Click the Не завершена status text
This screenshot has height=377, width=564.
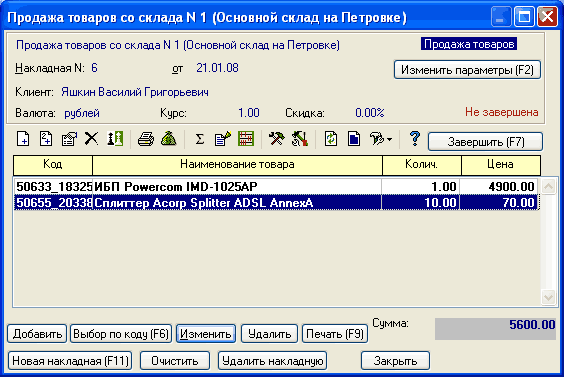tap(502, 112)
